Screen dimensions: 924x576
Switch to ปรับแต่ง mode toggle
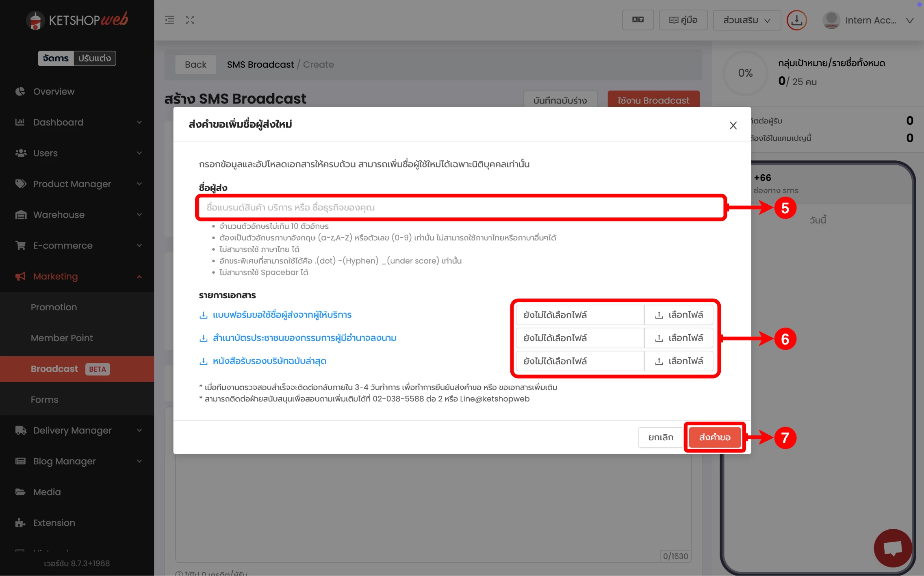click(x=94, y=58)
